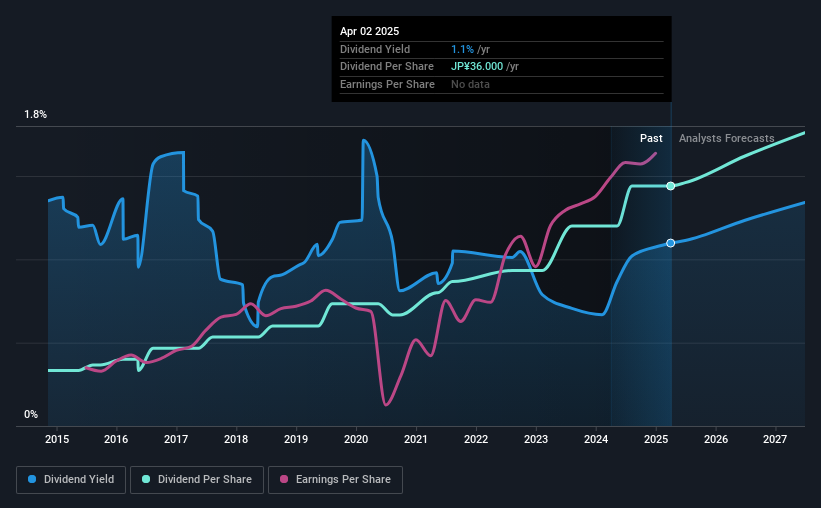This screenshot has width=821, height=508.
Task: Click the 2016 x-axis label
Action: (x=116, y=439)
